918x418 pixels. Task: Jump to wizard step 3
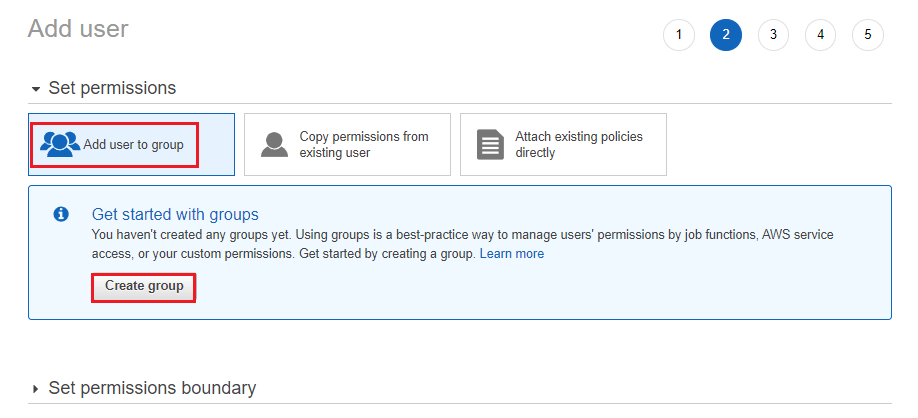click(773, 35)
